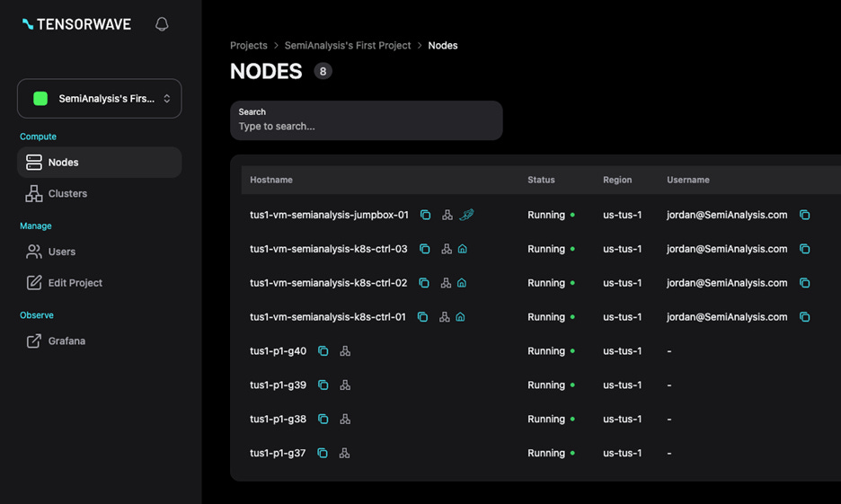The width and height of the screenshot is (841, 504).
Task: Copy hostname of k8s-ctrl-01
Action: click(x=422, y=317)
